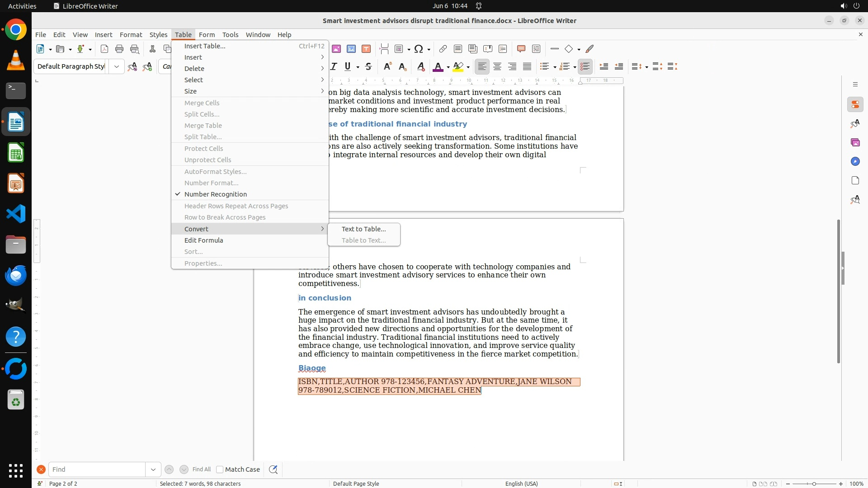Image resolution: width=868 pixels, height=488 pixels.
Task: Open the Navigator sidebar panel icon
Action: tap(855, 162)
